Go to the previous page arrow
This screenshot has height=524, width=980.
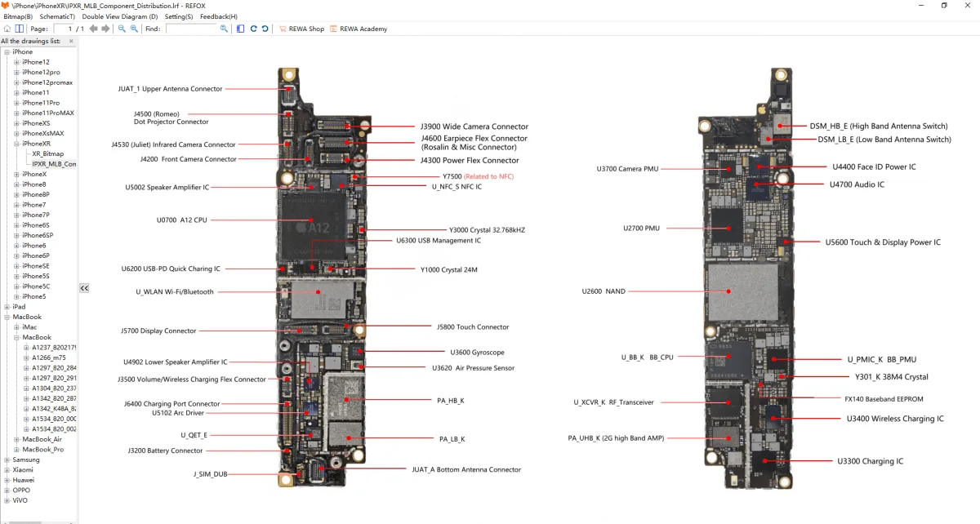tap(93, 29)
